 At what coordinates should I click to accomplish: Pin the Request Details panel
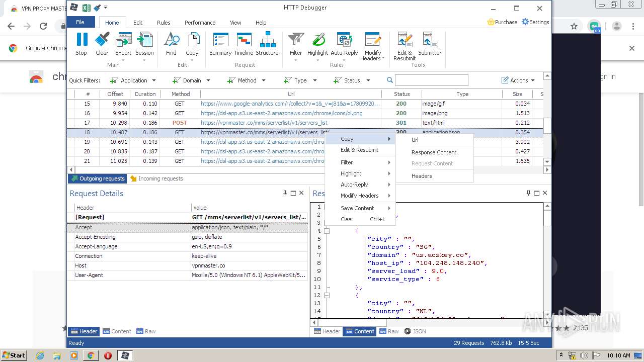pyautogui.click(x=285, y=193)
